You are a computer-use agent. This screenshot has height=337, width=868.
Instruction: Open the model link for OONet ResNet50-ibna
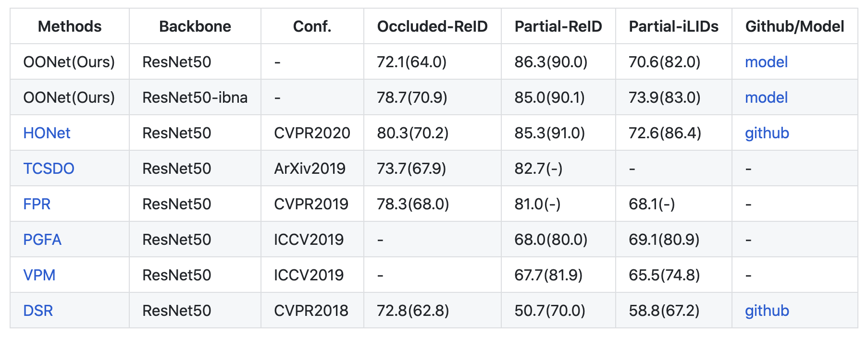[x=766, y=97]
